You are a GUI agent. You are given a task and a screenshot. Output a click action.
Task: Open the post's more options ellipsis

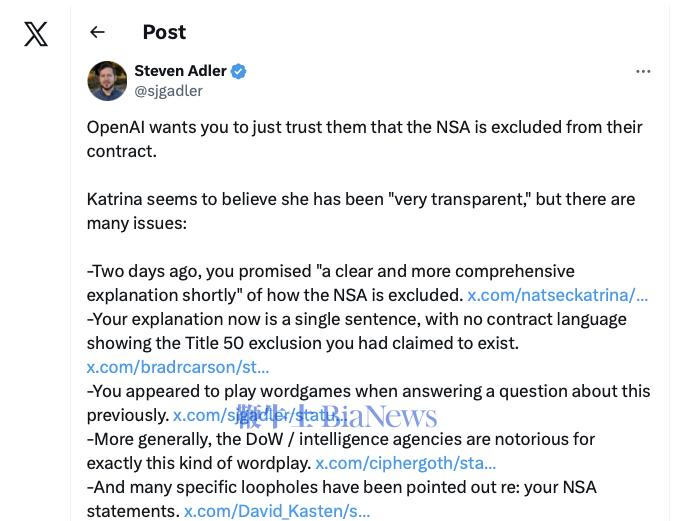click(643, 71)
